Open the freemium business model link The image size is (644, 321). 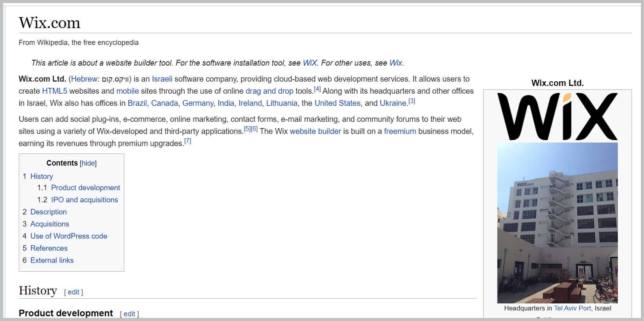point(400,131)
